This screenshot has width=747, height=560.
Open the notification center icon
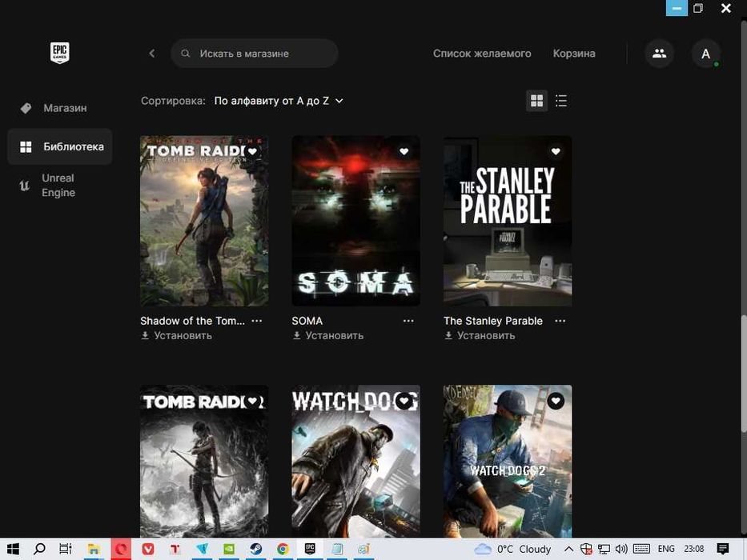[x=723, y=549]
